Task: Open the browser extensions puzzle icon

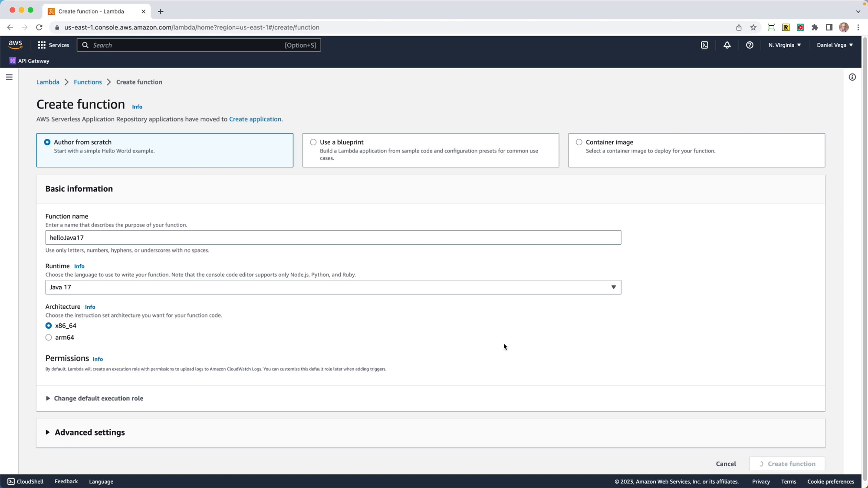Action: click(815, 27)
